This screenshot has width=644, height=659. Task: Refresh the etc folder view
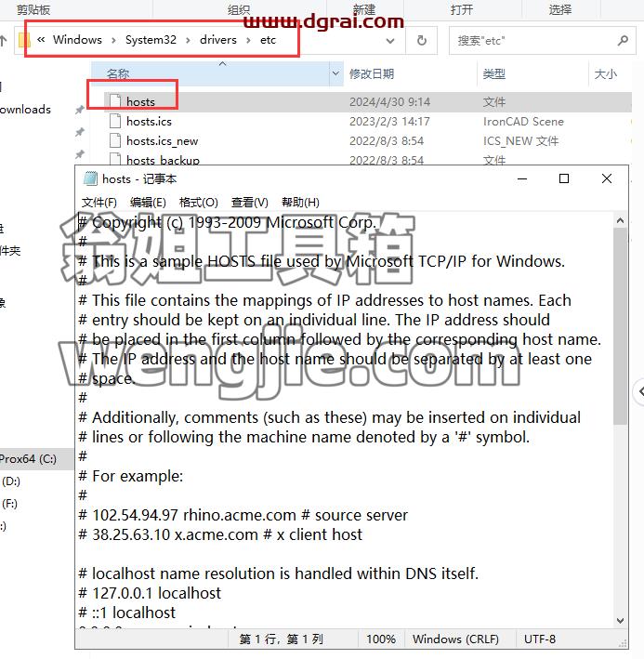tap(421, 40)
